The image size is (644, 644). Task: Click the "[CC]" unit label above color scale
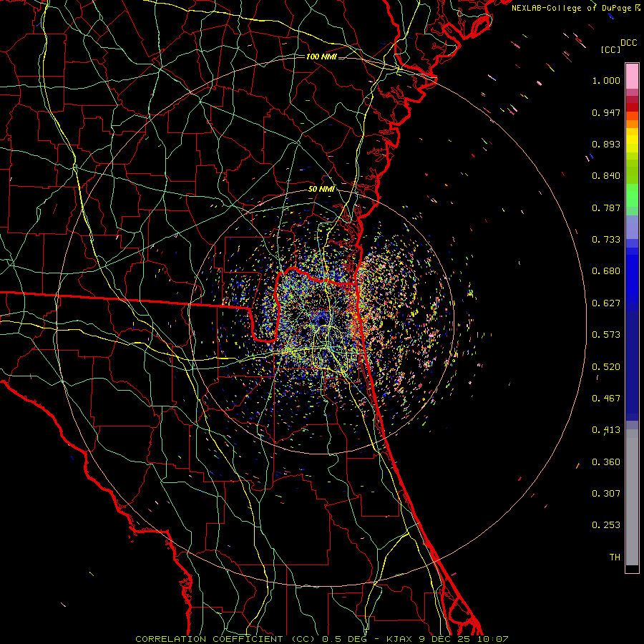click(x=610, y=49)
